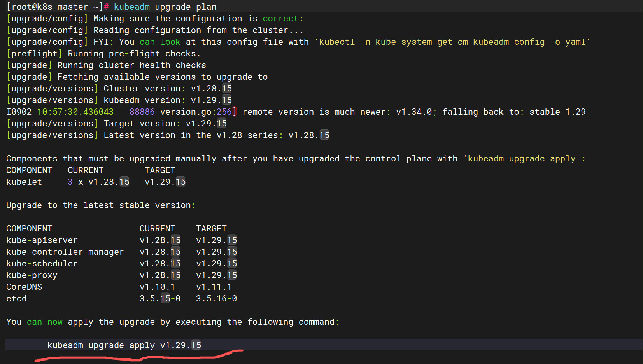Click kube-apiserver current version v1.28.15
Image resolution: width=643 pixels, height=364 pixels.
tap(160, 240)
